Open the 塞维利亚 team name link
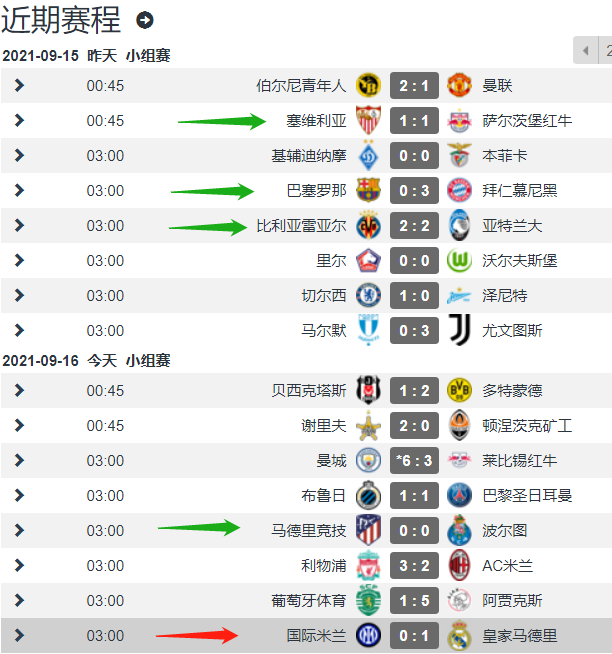Image resolution: width=612 pixels, height=654 pixels. (316, 121)
